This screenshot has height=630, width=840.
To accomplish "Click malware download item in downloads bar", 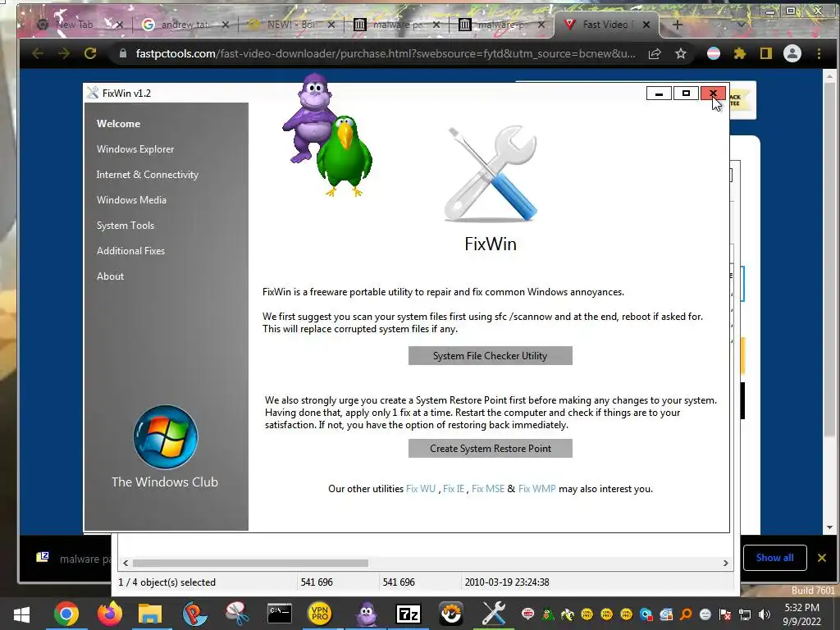I will tap(72, 559).
